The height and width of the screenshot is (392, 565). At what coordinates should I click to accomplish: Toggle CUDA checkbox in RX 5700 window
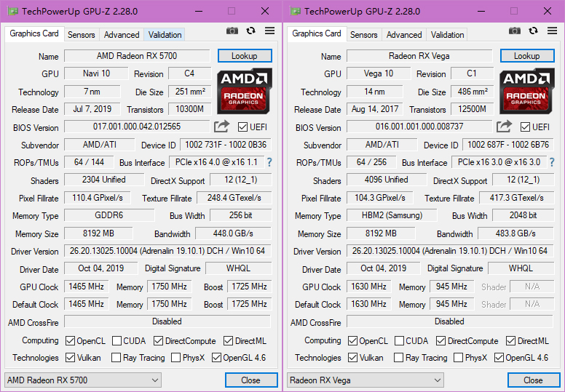(116, 341)
